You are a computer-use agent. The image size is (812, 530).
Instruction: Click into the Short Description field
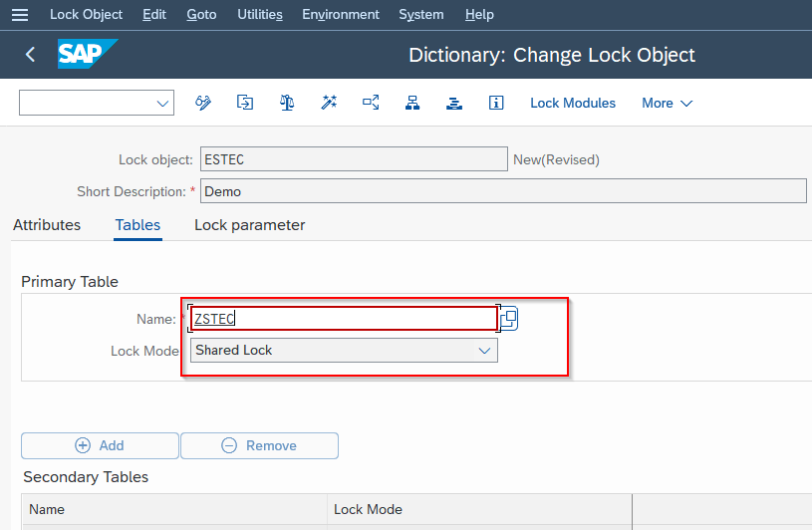click(503, 191)
